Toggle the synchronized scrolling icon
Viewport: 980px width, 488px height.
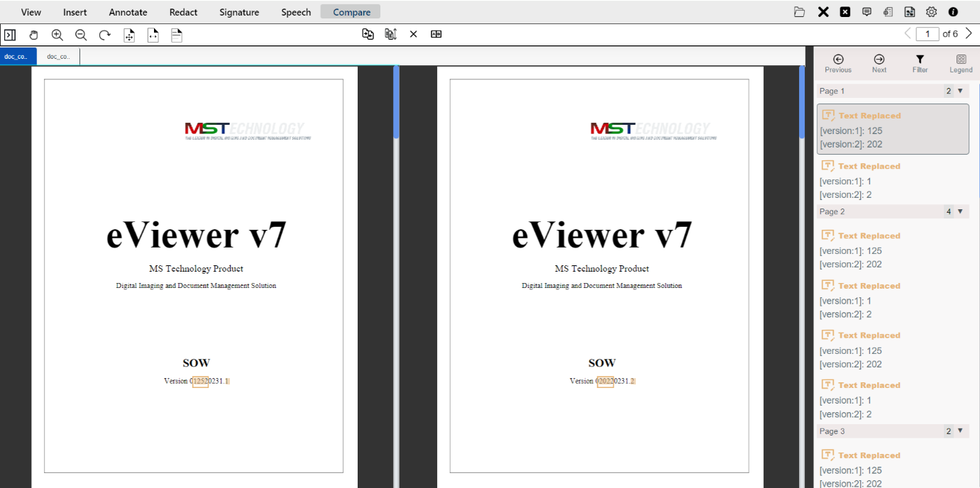(x=390, y=34)
